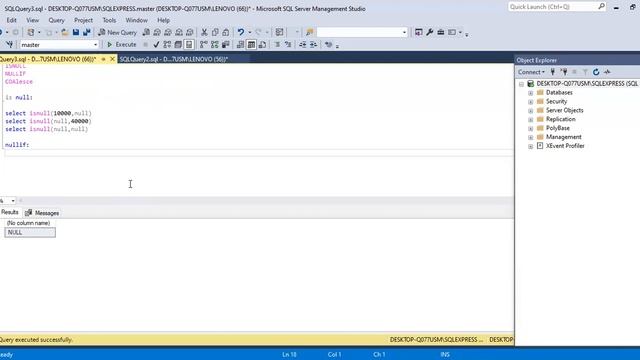Click Activity Monitor icon in Object Explorer
The height and width of the screenshot is (360, 640).
coord(607,72)
